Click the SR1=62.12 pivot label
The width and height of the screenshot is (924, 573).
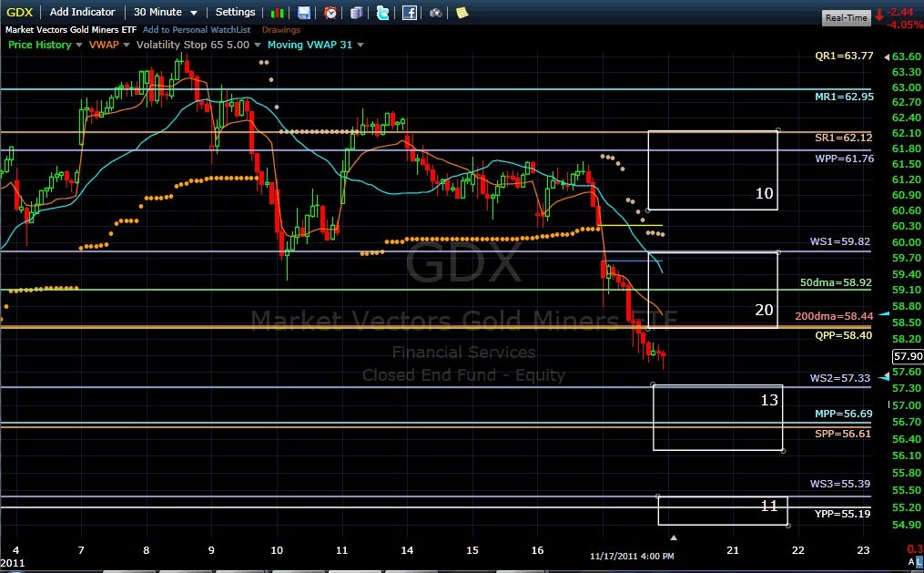pos(843,138)
